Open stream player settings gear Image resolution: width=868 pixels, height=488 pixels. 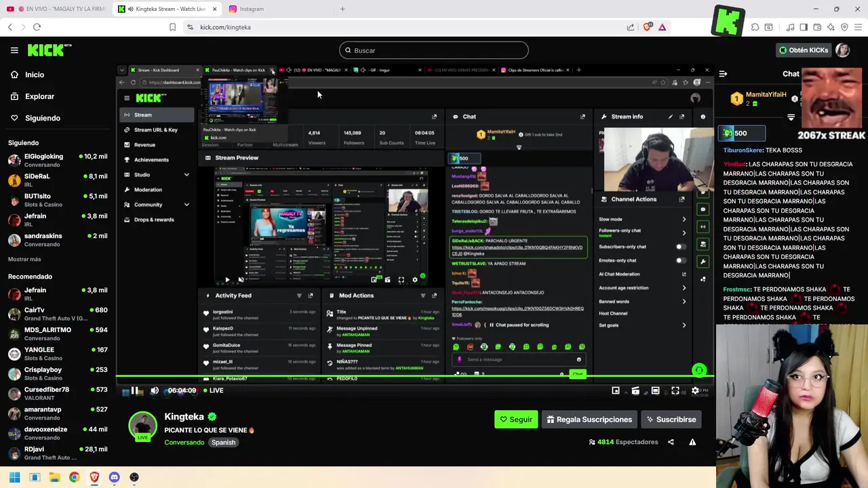click(x=695, y=390)
